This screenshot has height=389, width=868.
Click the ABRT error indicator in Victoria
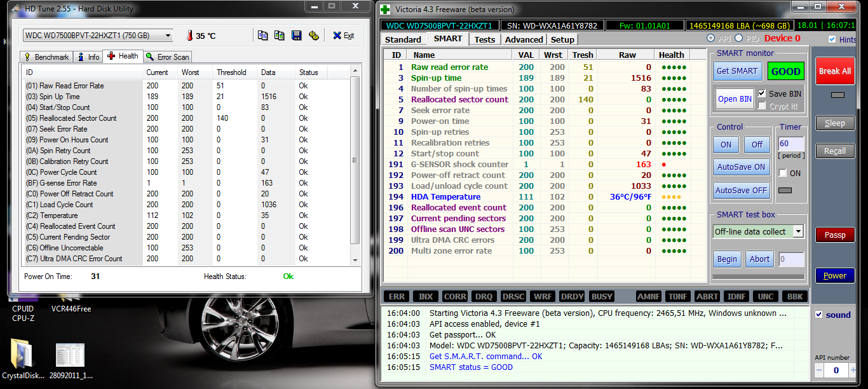707,296
